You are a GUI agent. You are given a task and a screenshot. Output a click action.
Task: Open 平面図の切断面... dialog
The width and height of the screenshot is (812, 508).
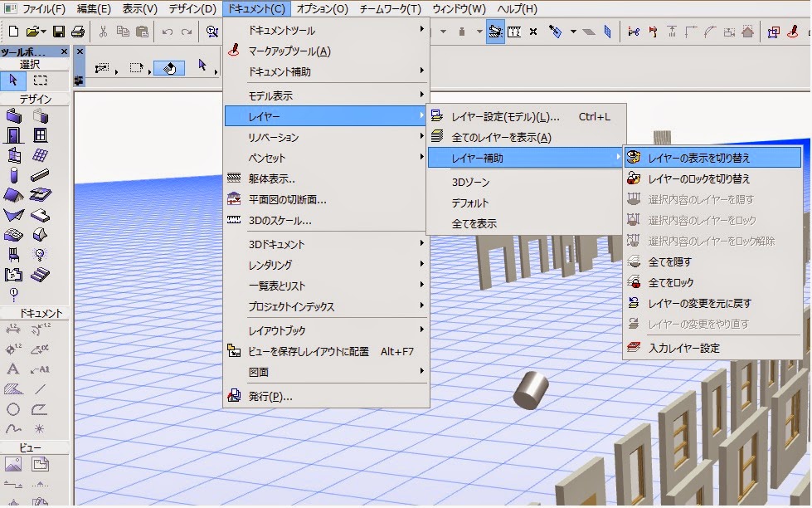[326, 199]
